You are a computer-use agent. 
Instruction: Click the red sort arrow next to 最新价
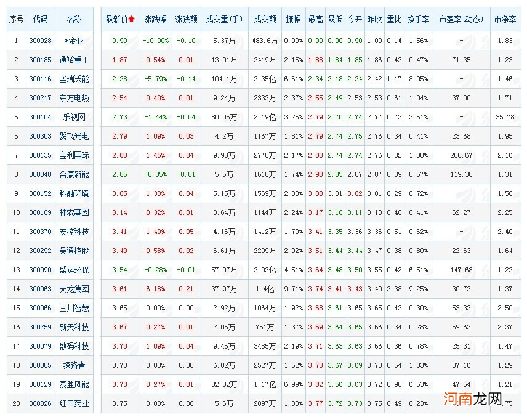131,19
